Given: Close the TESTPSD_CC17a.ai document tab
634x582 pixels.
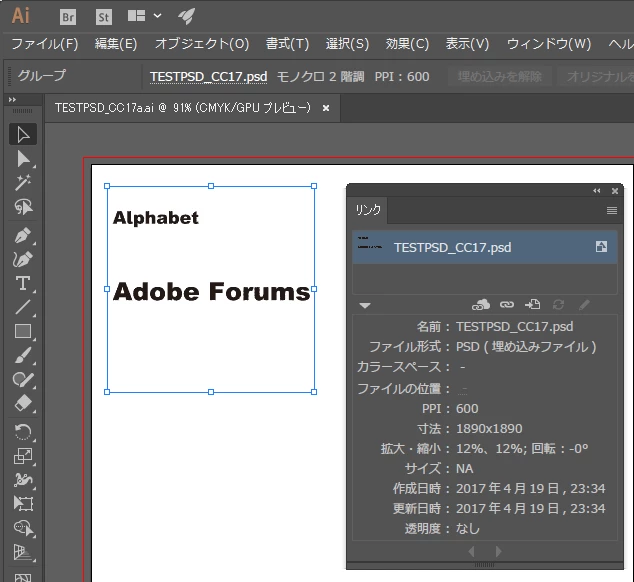Looking at the screenshot, I should [326, 108].
